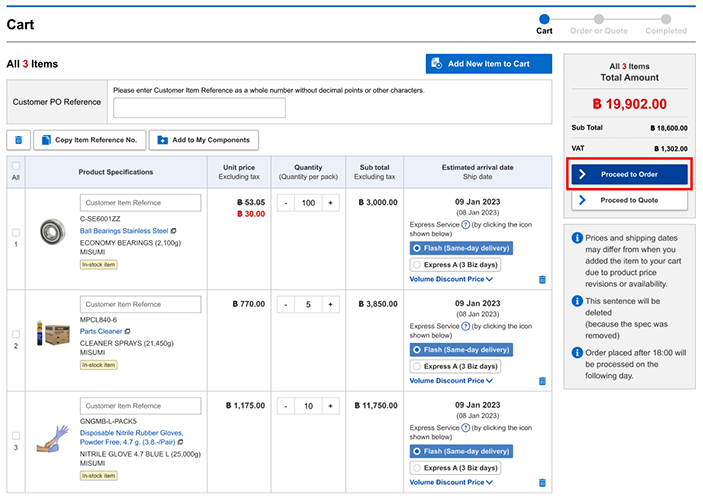703x500 pixels.
Task: Remove the Parts Cleaner row via its trash icon
Action: pyautogui.click(x=542, y=381)
